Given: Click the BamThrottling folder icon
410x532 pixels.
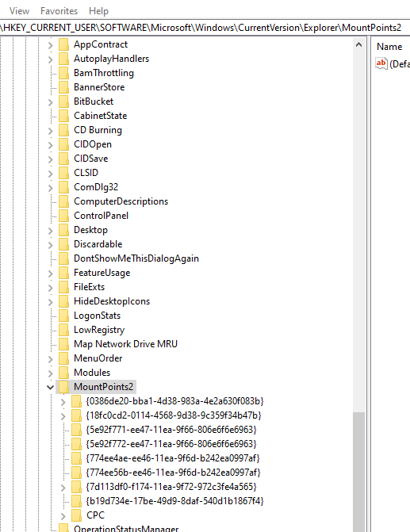Looking at the screenshot, I should coord(63,73).
